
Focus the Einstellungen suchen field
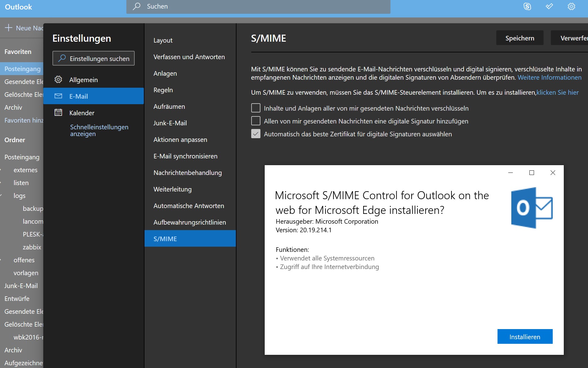click(94, 58)
